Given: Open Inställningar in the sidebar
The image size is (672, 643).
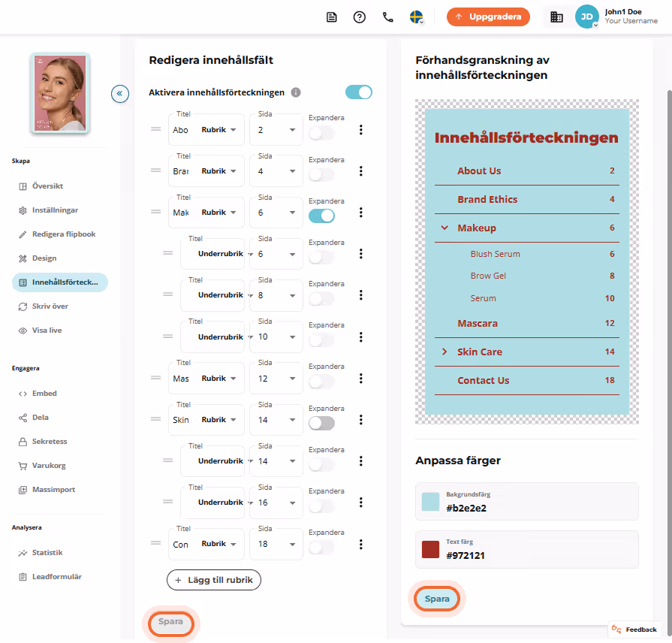Looking at the screenshot, I should tap(55, 210).
